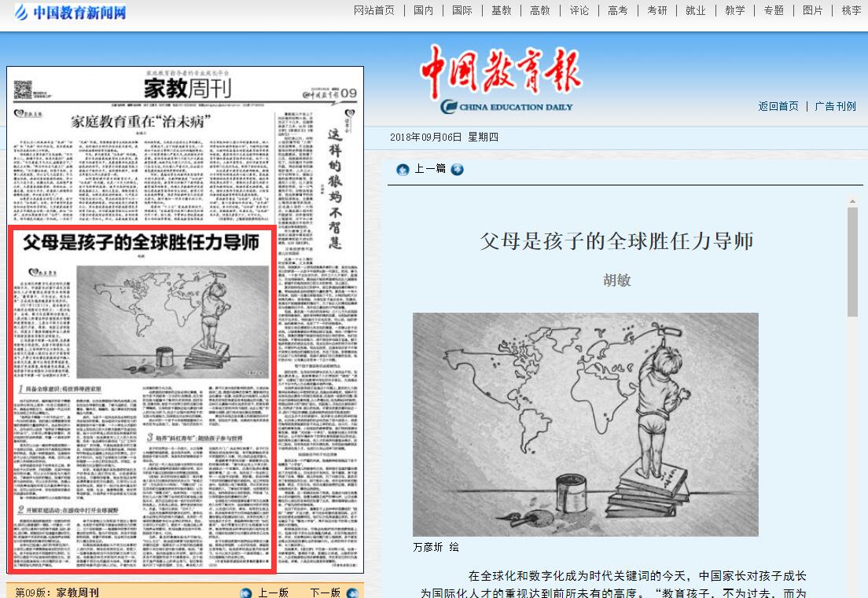This screenshot has width=868, height=598.
Task: Click the article title 父母是孩子的全球胜任力导师 in reading pane
Action: (616, 241)
